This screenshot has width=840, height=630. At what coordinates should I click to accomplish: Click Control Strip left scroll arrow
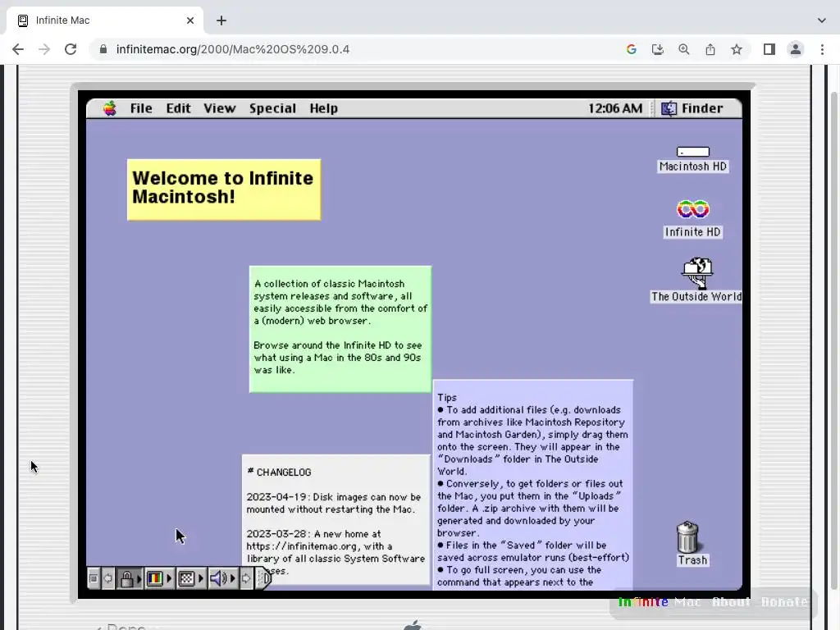click(107, 578)
